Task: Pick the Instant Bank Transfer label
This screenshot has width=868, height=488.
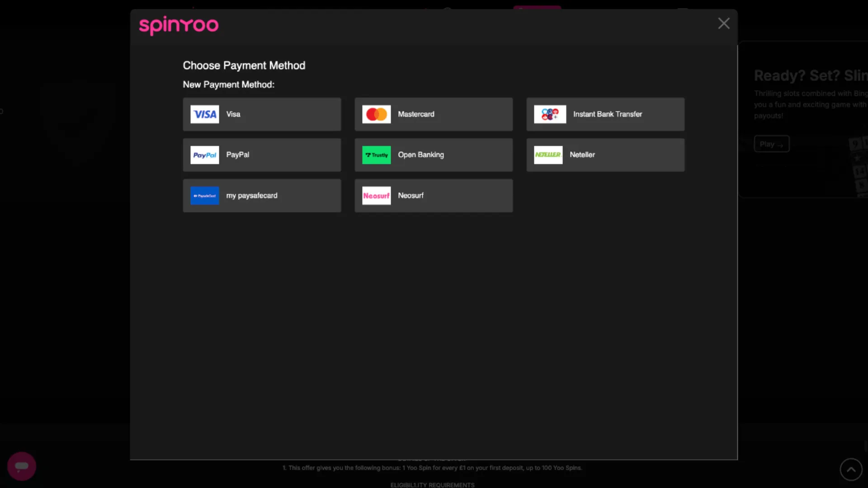Action: coord(608,114)
